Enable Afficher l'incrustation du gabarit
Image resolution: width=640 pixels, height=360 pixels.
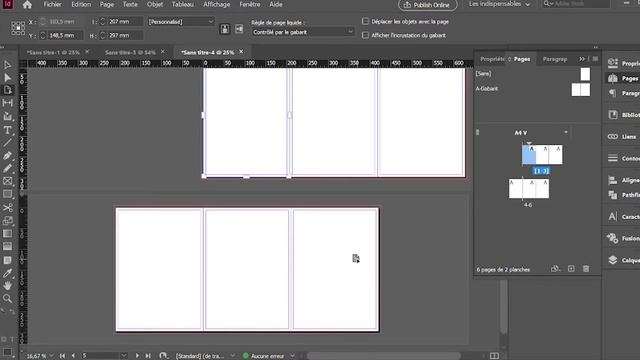point(365,35)
